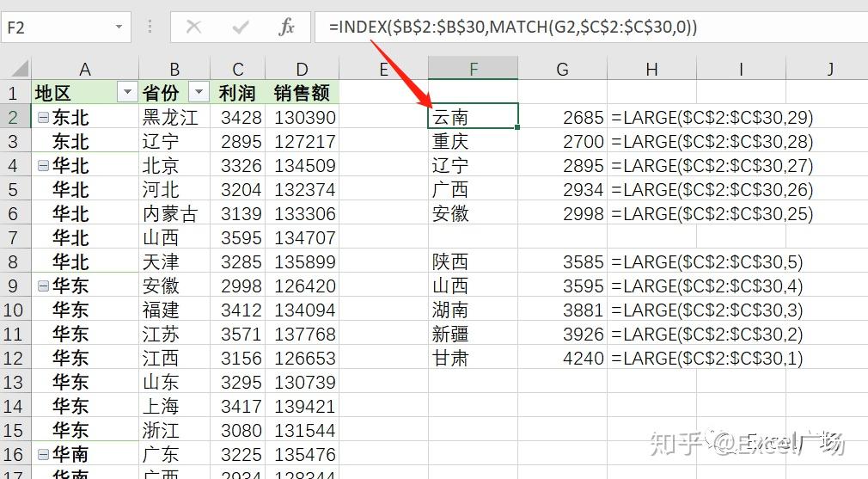The width and height of the screenshot is (868, 479).
Task: Collapse the 东北 group in row 2
Action: (43, 117)
